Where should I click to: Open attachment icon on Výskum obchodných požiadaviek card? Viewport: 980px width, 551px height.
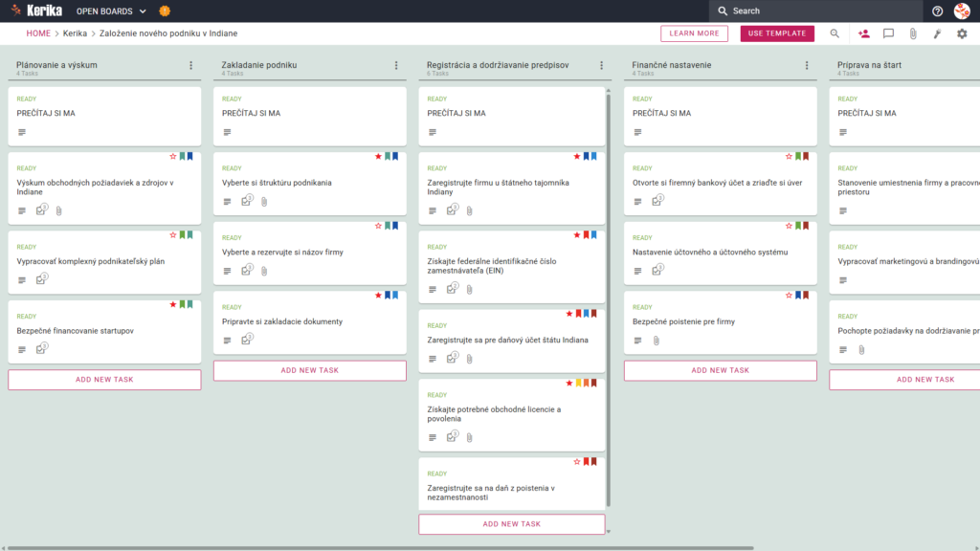tap(58, 211)
